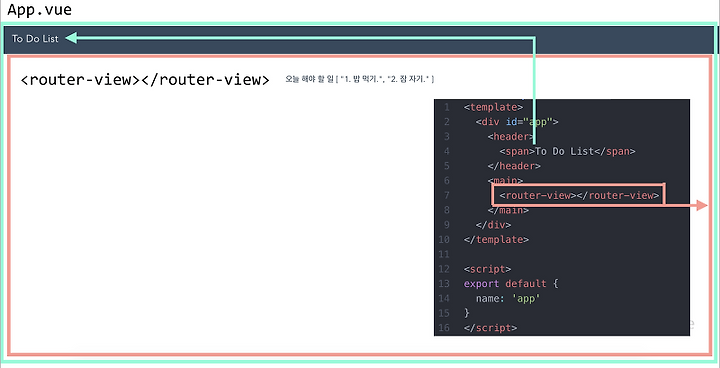Select the <div id="app"> code line
Image resolution: width=720 pixels, height=368 pixels.
point(517,122)
